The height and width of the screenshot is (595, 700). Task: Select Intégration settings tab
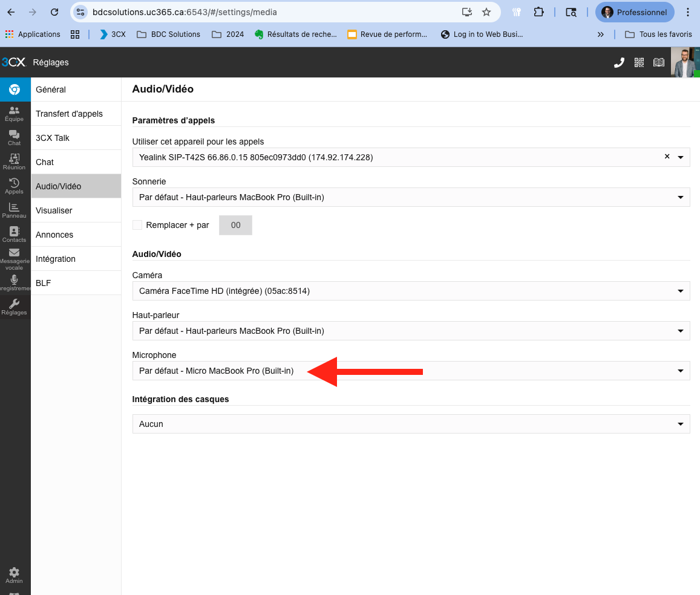point(76,259)
